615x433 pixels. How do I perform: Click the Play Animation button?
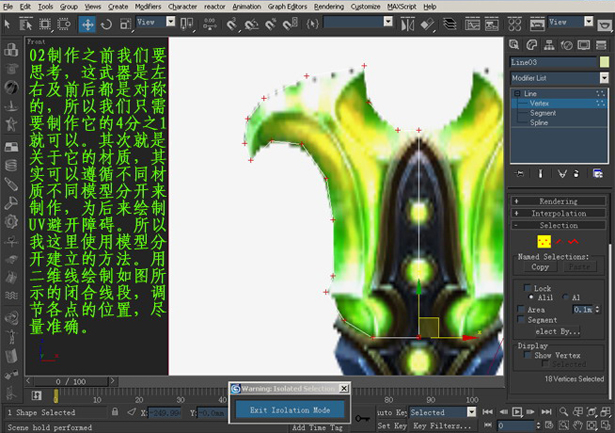[517, 412]
